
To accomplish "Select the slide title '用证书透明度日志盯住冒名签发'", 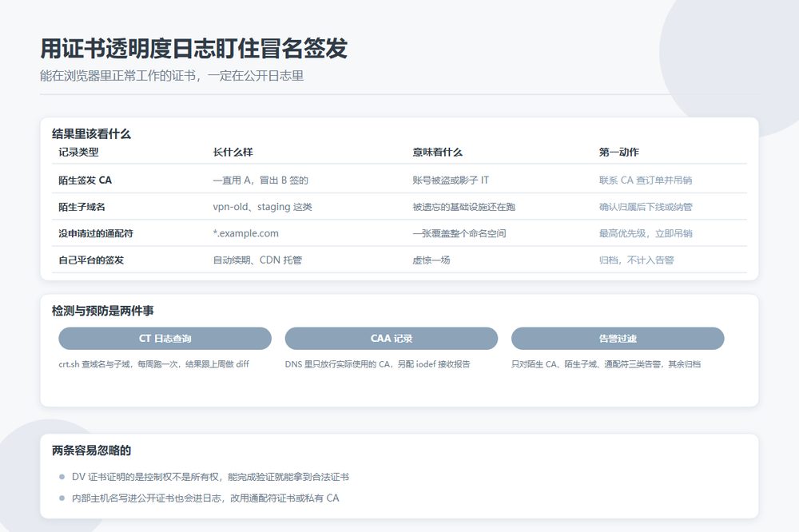I will [193, 49].
